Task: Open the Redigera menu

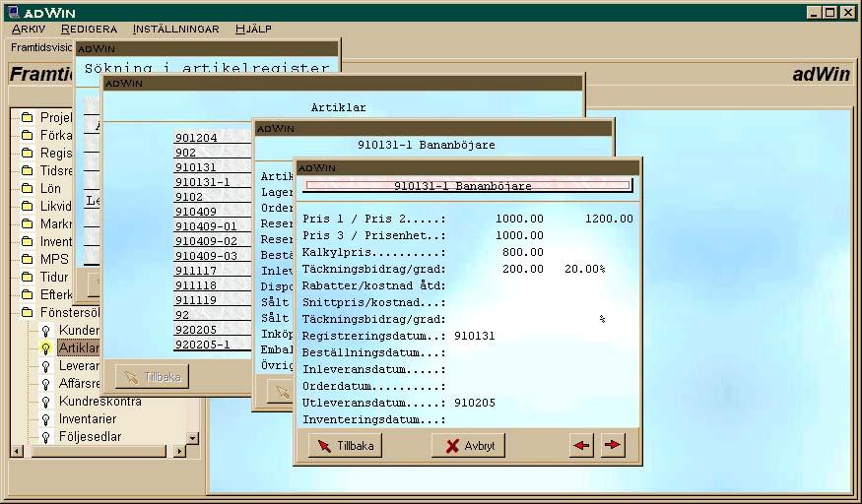Action: coord(89,30)
